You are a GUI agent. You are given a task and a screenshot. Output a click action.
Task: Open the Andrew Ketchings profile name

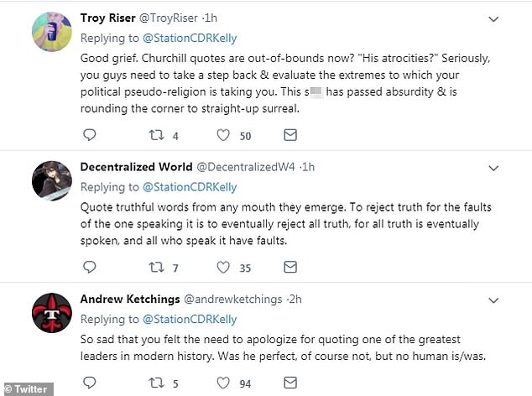[128, 298]
